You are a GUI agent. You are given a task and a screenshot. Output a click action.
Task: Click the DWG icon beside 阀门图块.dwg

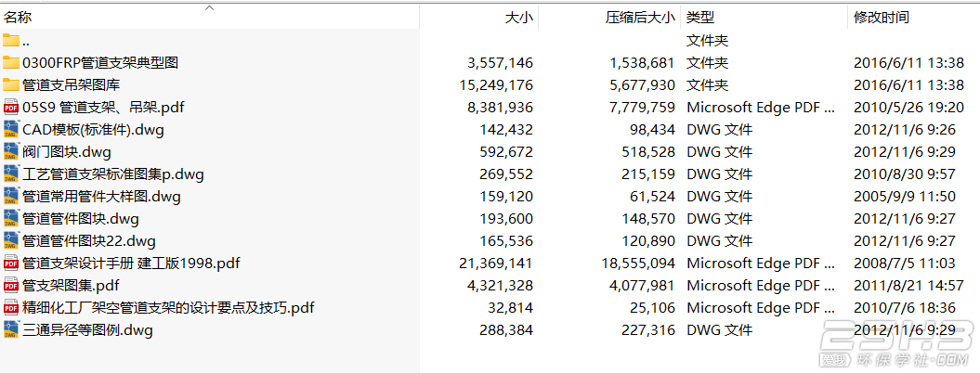pyautogui.click(x=11, y=151)
